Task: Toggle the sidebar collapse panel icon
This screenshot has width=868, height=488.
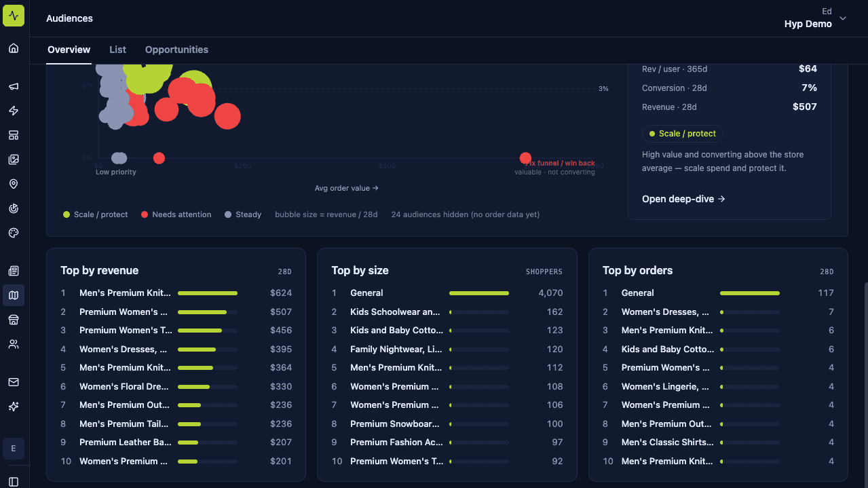Action: (14, 481)
